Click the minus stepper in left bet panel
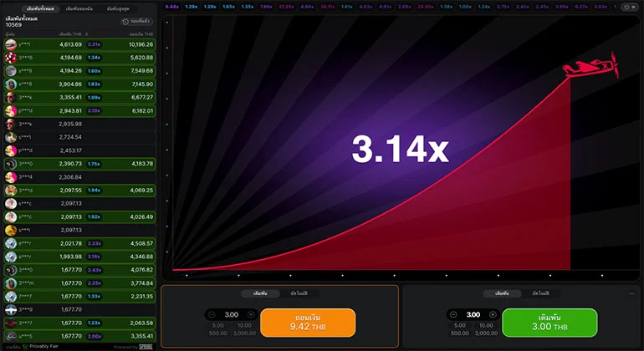Viewport: 644px width, 351px height. pyautogui.click(x=212, y=314)
